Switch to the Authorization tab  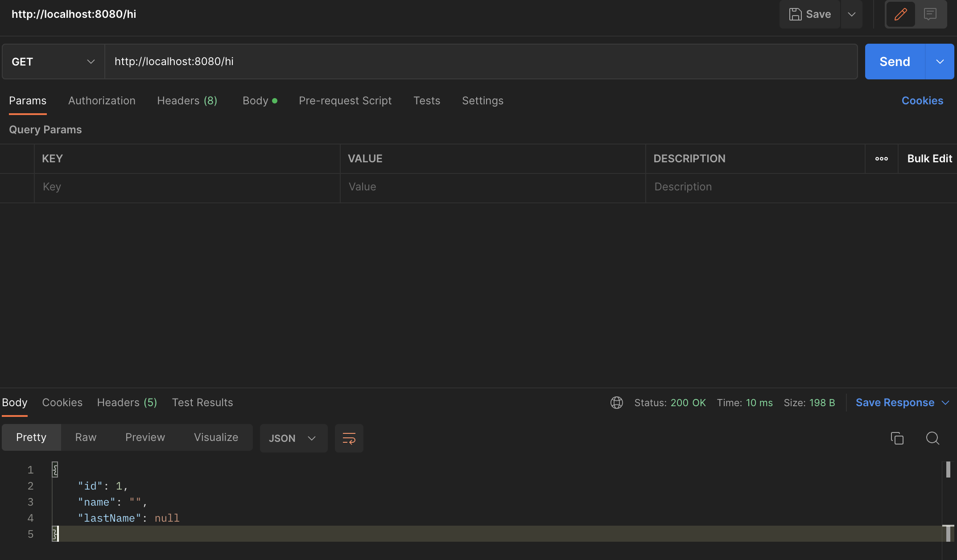[102, 101]
